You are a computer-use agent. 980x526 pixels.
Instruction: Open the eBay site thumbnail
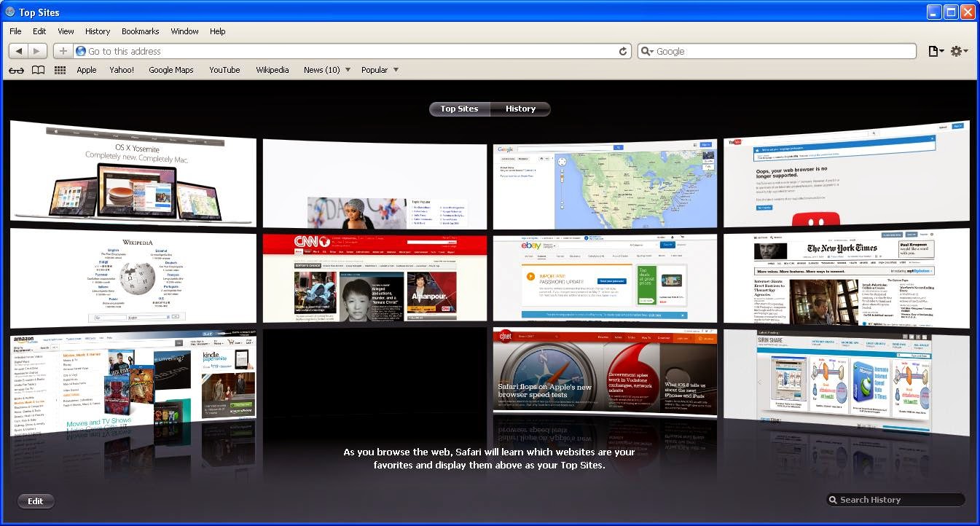point(605,278)
